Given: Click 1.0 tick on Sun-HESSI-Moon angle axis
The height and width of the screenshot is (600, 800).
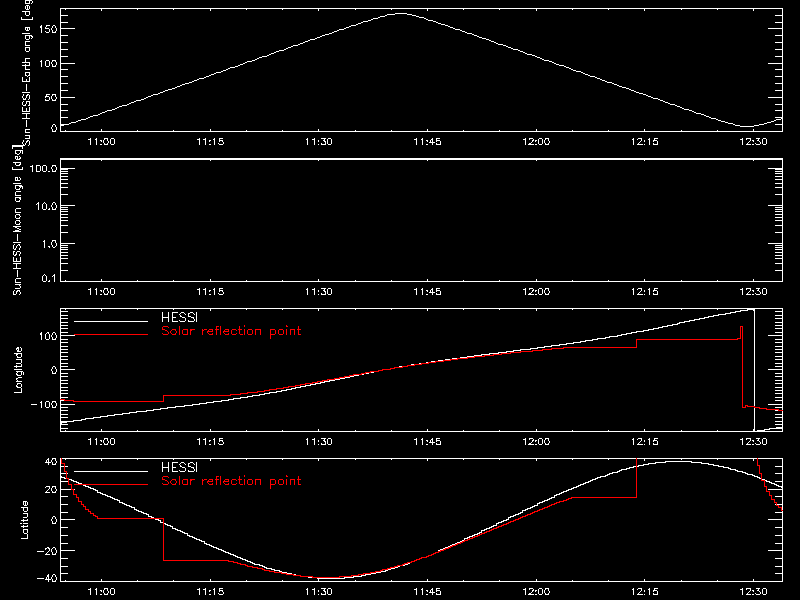Looking at the screenshot, I should pos(49,244).
